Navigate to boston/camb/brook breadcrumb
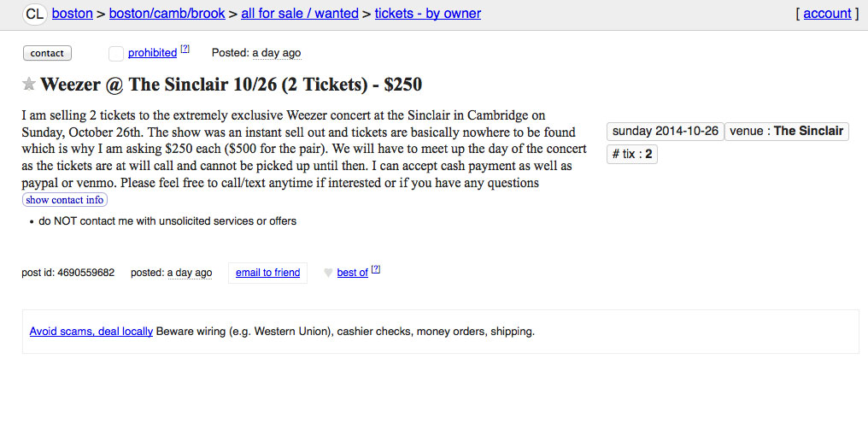Image resolution: width=868 pixels, height=441 pixels. [167, 14]
